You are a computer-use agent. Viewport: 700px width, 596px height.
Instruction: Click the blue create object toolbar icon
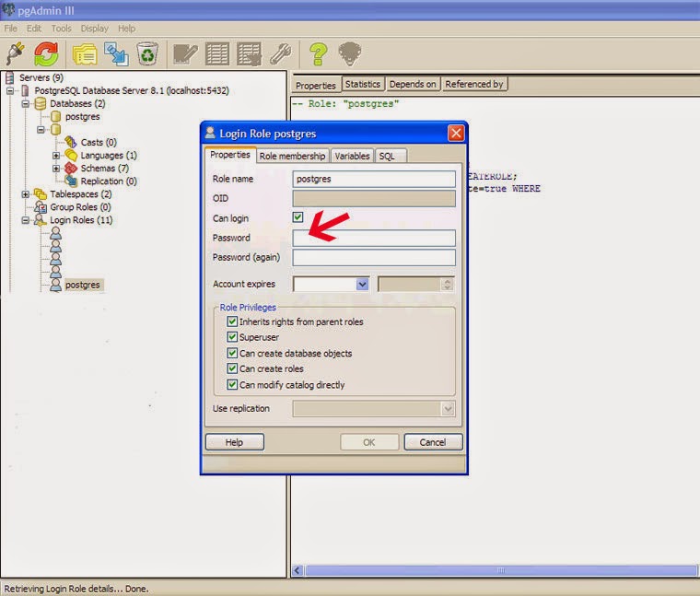[116, 53]
